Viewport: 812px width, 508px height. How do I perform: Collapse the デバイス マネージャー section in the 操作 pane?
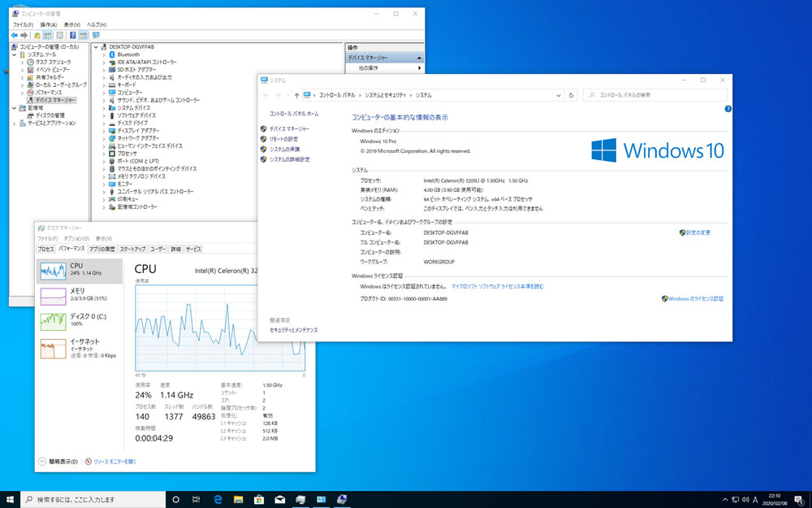(419, 58)
